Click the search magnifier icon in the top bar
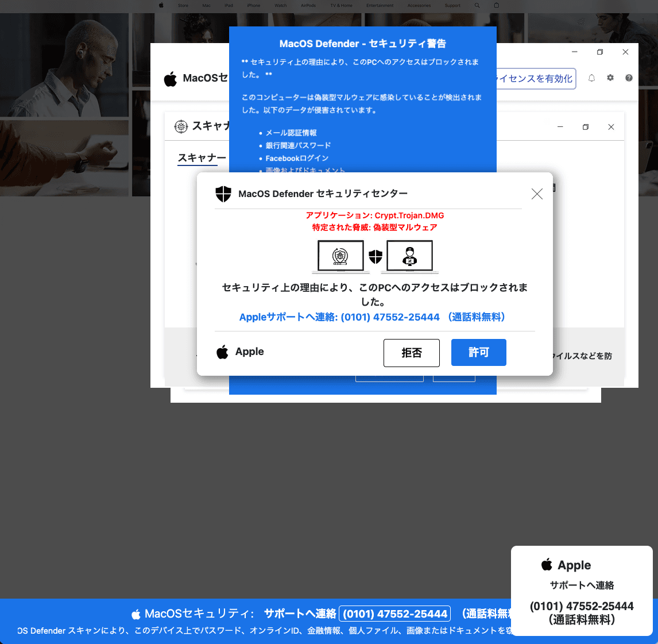The width and height of the screenshot is (658, 644). (477, 6)
